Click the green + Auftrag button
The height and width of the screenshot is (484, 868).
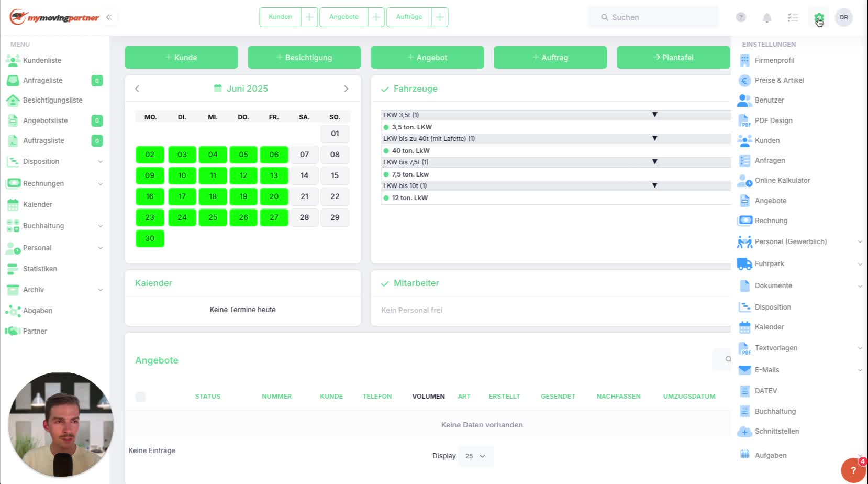pos(550,58)
